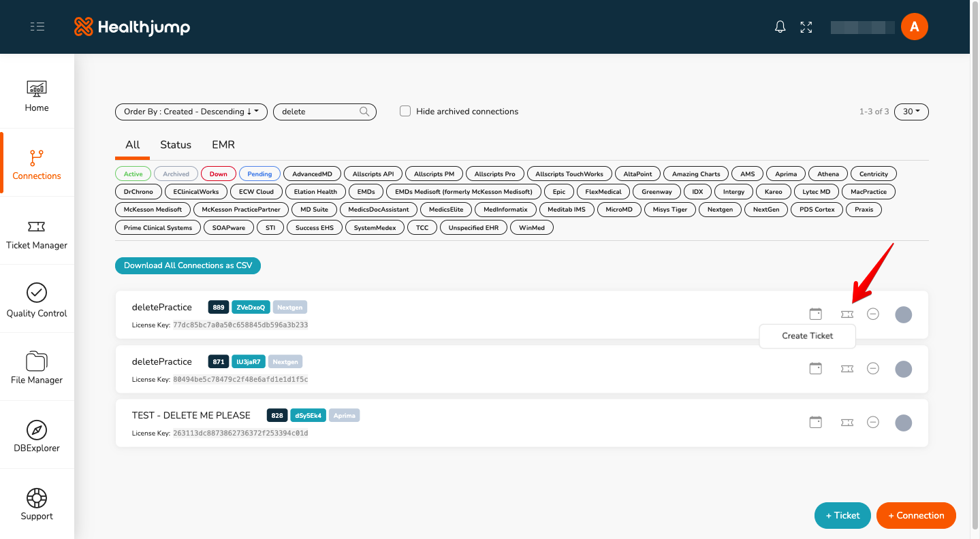This screenshot has width=980, height=539.
Task: Click Download All Connections as CSV
Action: point(188,265)
